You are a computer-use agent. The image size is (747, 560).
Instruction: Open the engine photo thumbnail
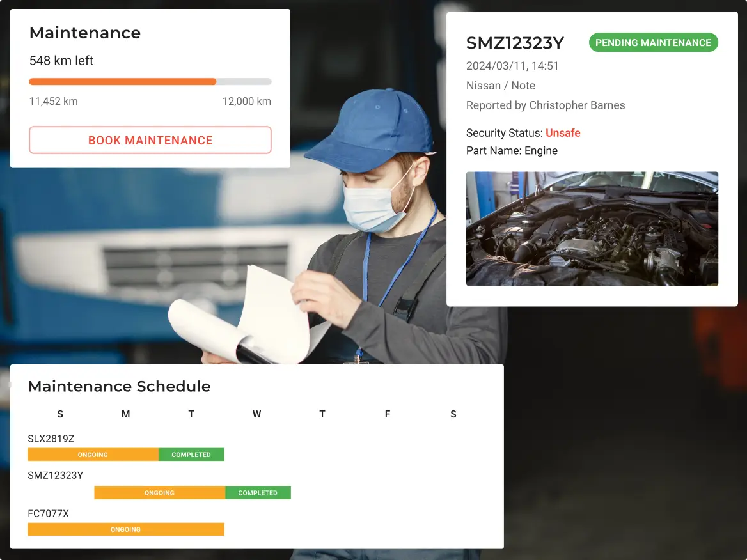[x=592, y=228]
